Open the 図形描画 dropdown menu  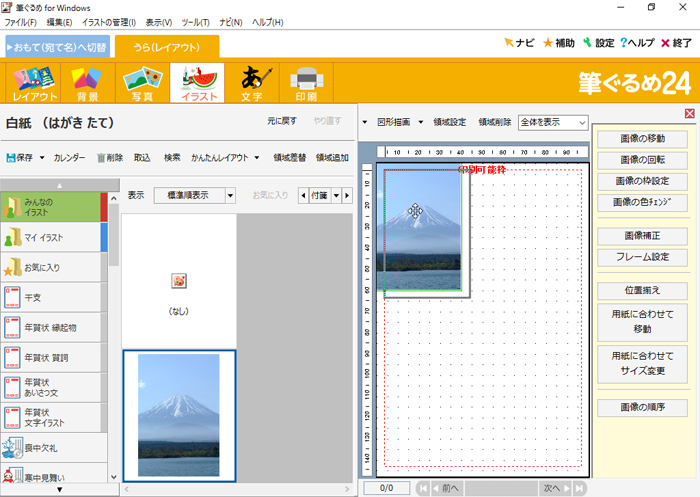(x=421, y=122)
